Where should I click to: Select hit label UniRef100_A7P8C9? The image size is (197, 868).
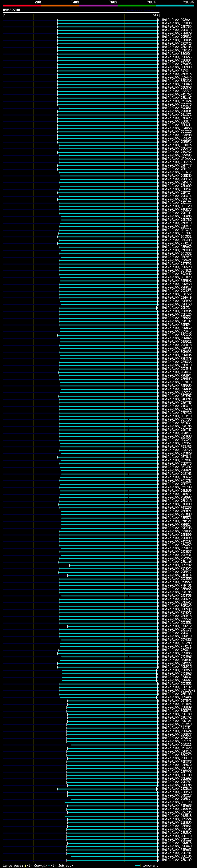pyautogui.click(x=176, y=33)
